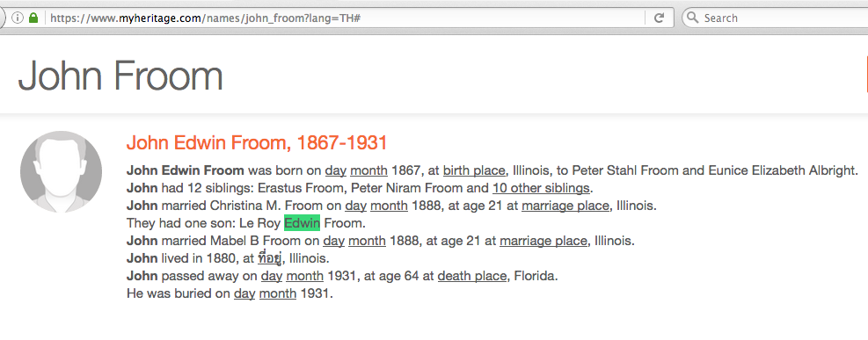Click the site information circle icon
868x340 pixels.
(x=18, y=18)
